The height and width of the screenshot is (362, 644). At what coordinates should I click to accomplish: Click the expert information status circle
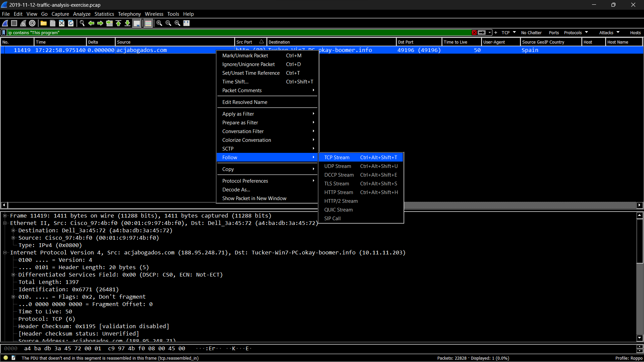pyautogui.click(x=6, y=358)
